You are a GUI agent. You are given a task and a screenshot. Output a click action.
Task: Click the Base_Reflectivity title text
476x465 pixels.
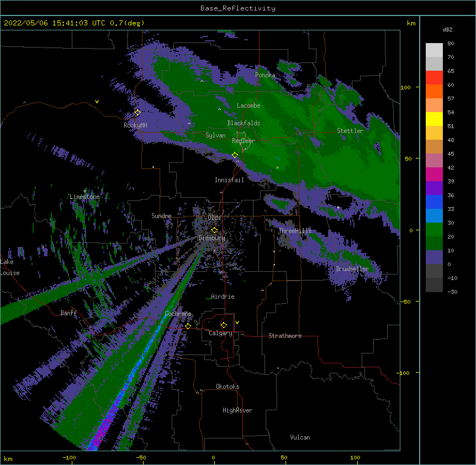[238, 8]
